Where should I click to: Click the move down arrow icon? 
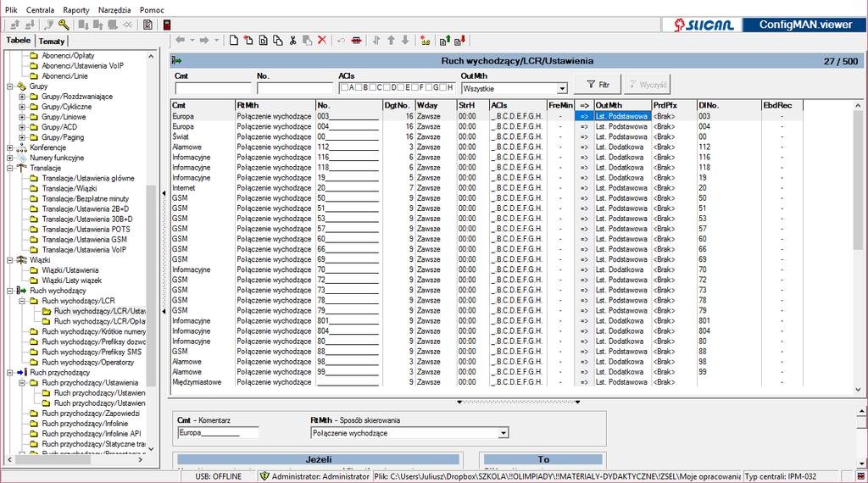coord(406,41)
